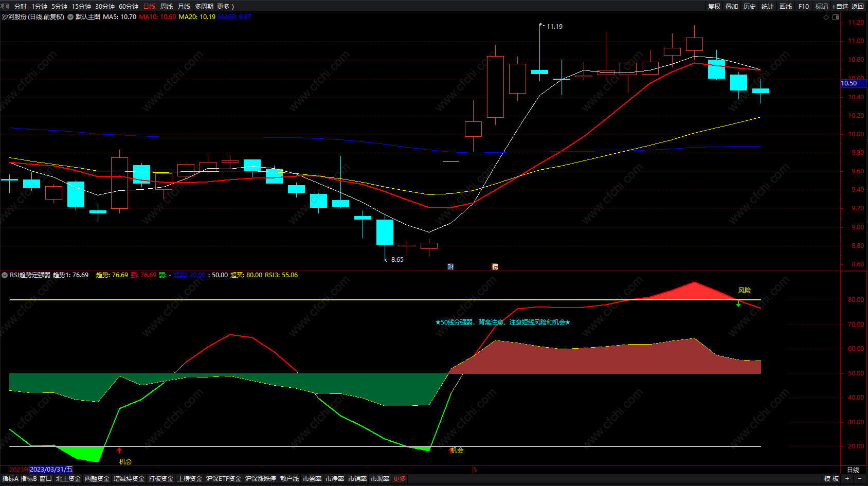Select the 沪深ETF资金 indicator
The image size is (868, 486).
point(224,479)
